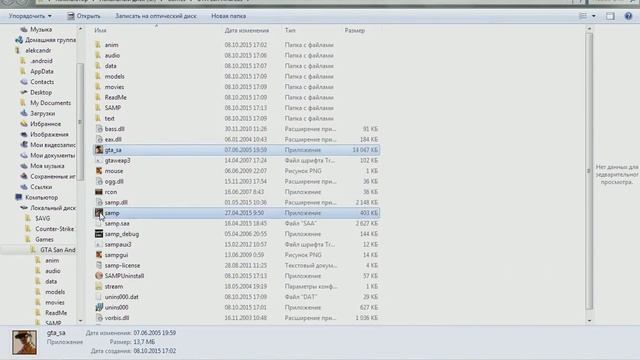This screenshot has height=360, width=640.
Task: Open the Games folder in tree
Action: coord(44,240)
